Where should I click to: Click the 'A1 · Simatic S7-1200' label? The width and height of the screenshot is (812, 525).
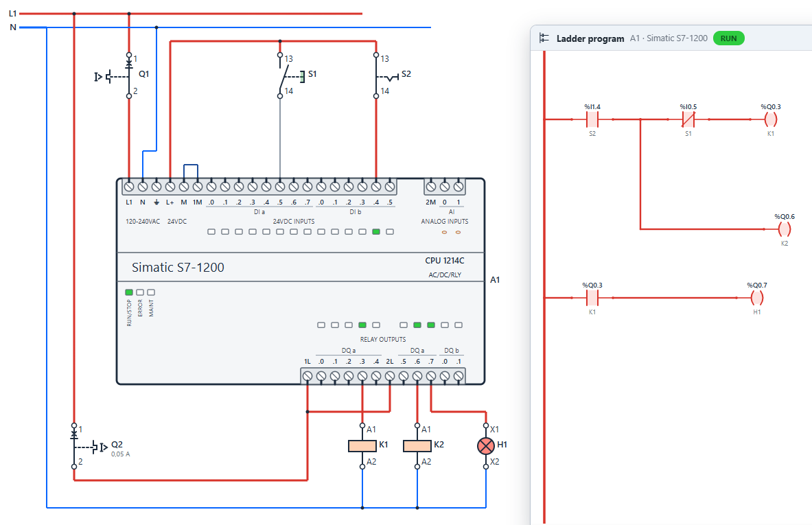point(669,38)
